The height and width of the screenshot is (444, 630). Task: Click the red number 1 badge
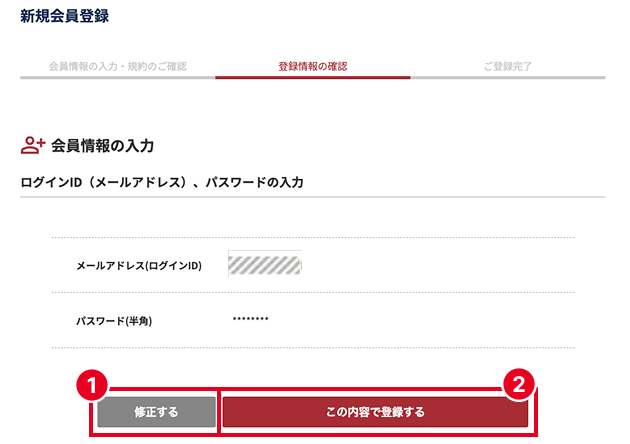(x=91, y=385)
